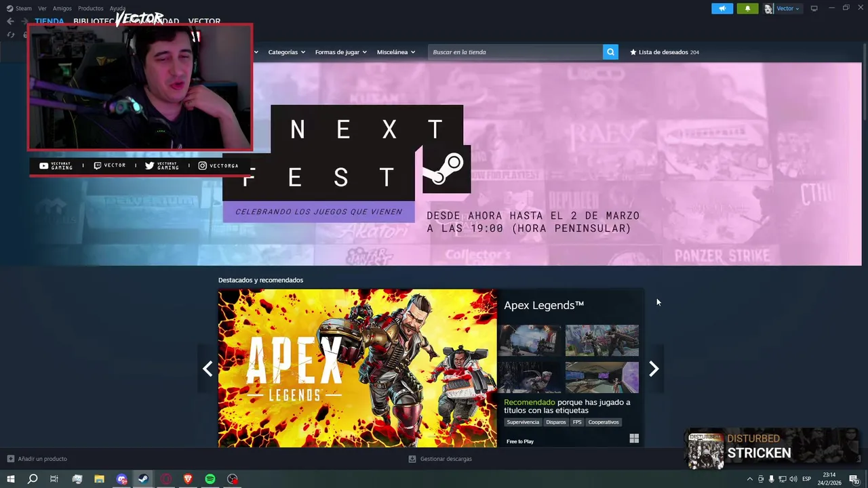The height and width of the screenshot is (488, 868).
Task: Show hidden system tray icons
Action: coord(749,479)
